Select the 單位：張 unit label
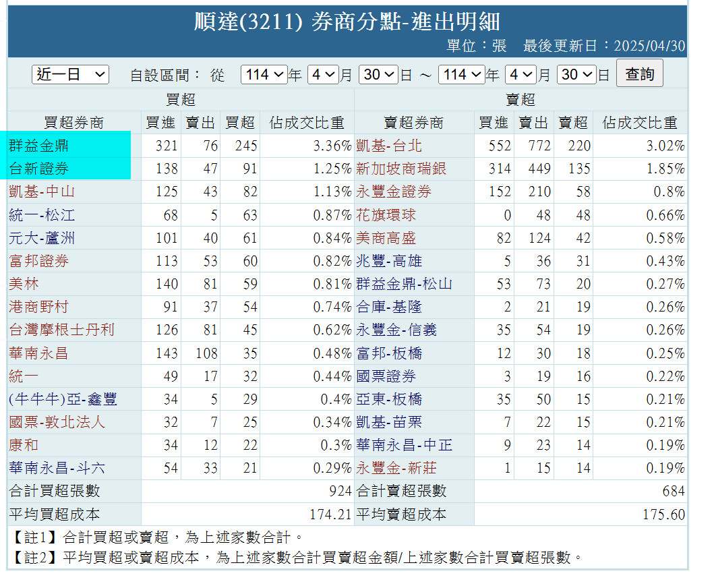Viewport: 714px width, 588px height. pyautogui.click(x=476, y=46)
